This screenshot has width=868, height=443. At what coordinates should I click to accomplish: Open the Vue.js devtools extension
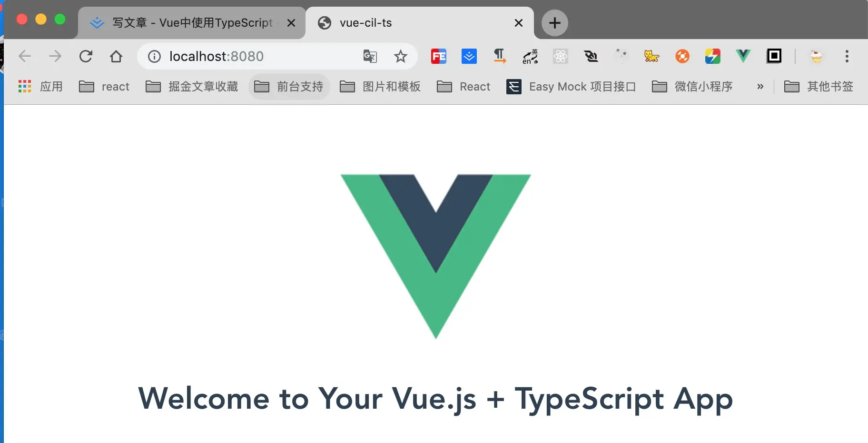click(x=743, y=56)
